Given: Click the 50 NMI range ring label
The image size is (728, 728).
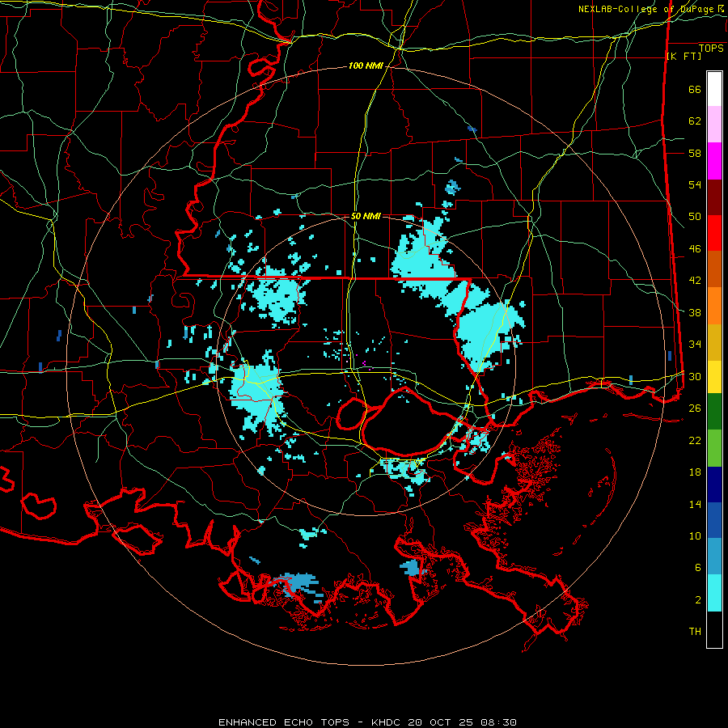Looking at the screenshot, I should [x=366, y=216].
